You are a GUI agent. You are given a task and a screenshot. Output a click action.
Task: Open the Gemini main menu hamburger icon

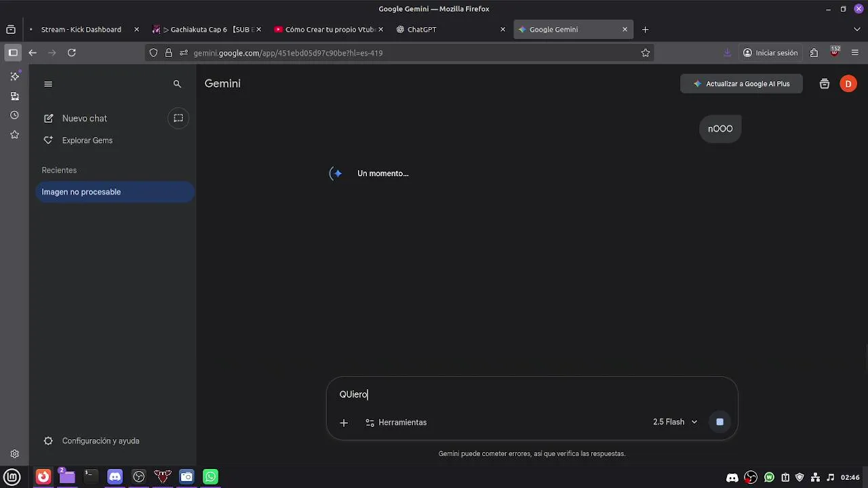[x=47, y=84]
